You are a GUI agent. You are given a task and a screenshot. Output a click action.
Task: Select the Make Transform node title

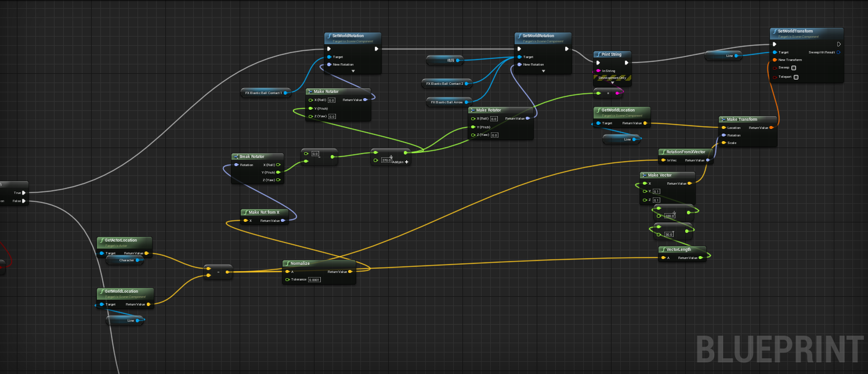click(742, 120)
